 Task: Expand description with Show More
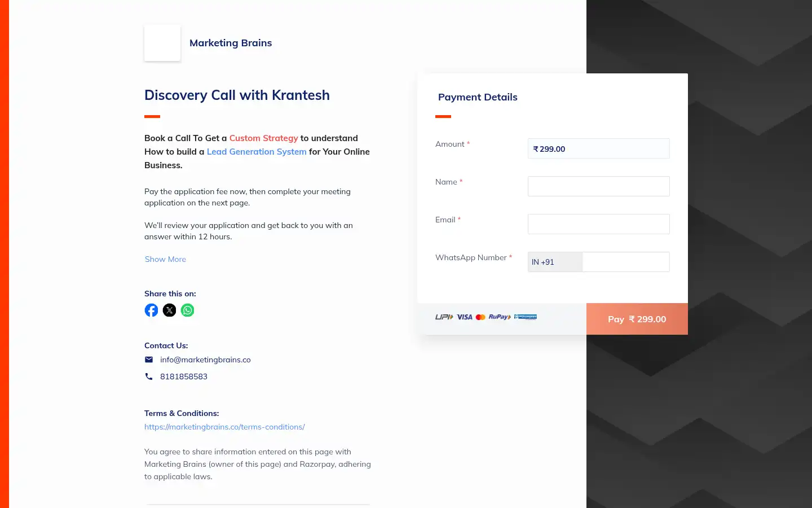tap(165, 259)
